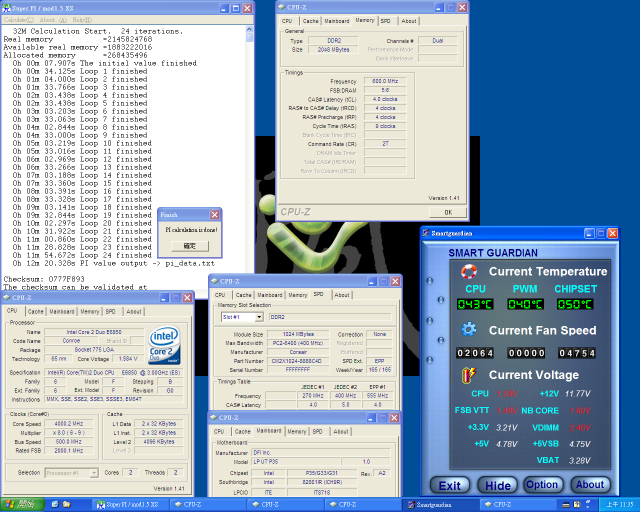Open the Help menu in Super PI

tap(82, 20)
